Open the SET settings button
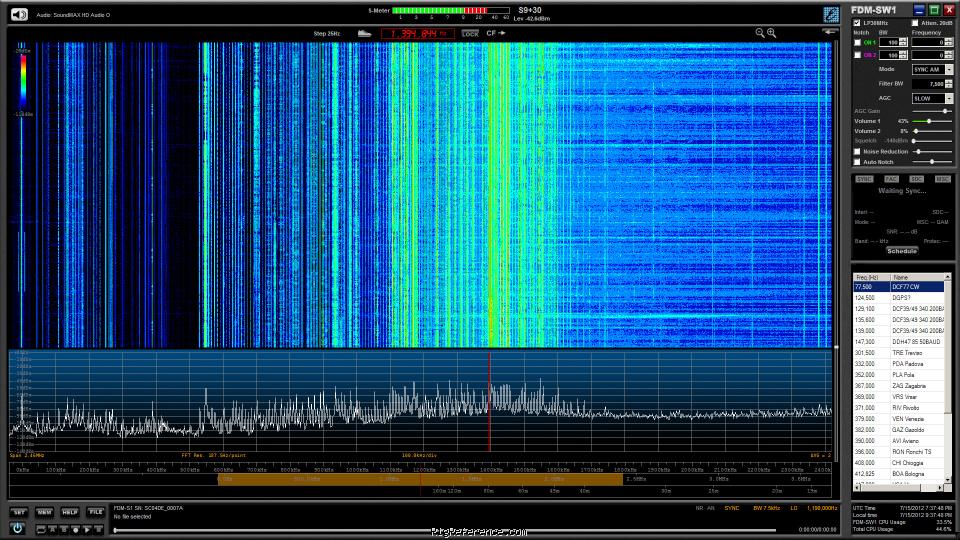Image resolution: width=960 pixels, height=540 pixels. [x=19, y=512]
